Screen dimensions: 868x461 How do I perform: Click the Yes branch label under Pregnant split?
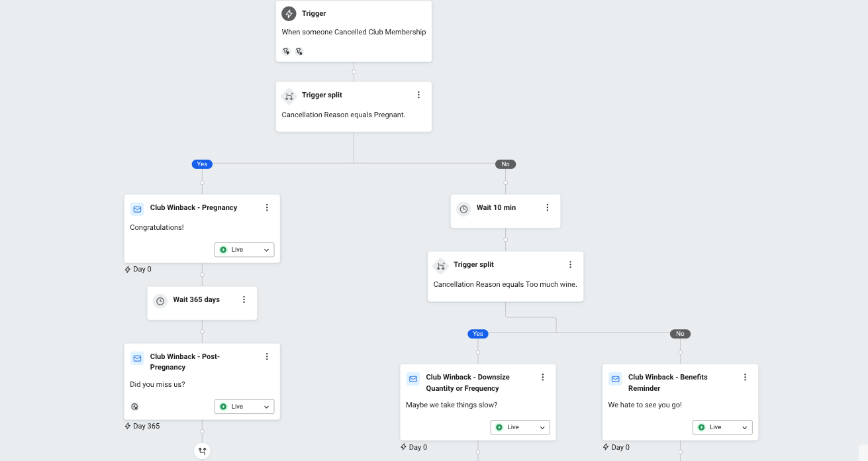[x=202, y=164]
